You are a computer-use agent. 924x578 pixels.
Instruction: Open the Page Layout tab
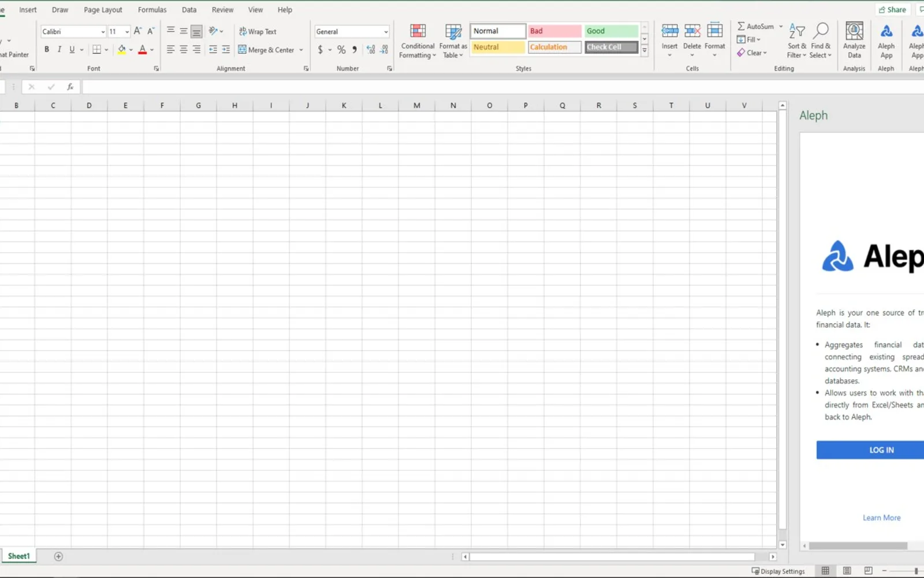tap(103, 10)
